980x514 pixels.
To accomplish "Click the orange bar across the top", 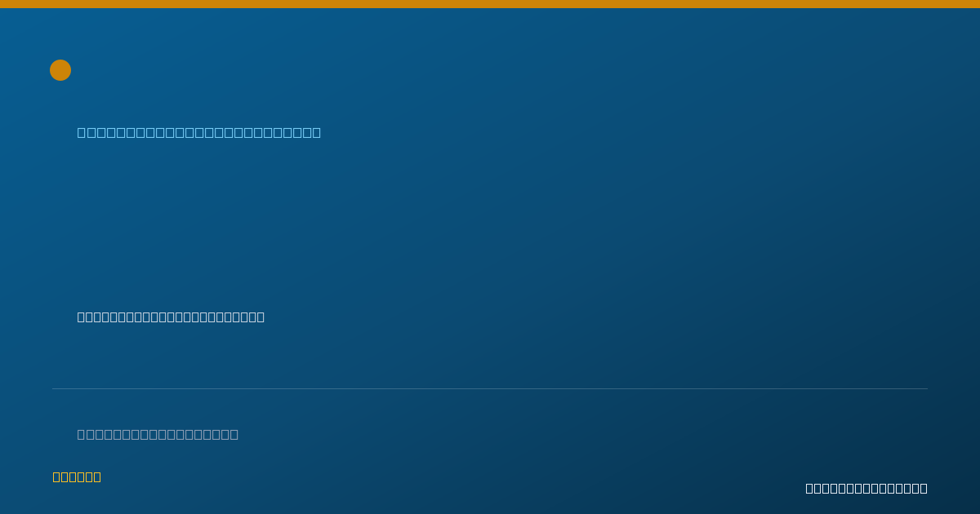I will click(x=490, y=4).
